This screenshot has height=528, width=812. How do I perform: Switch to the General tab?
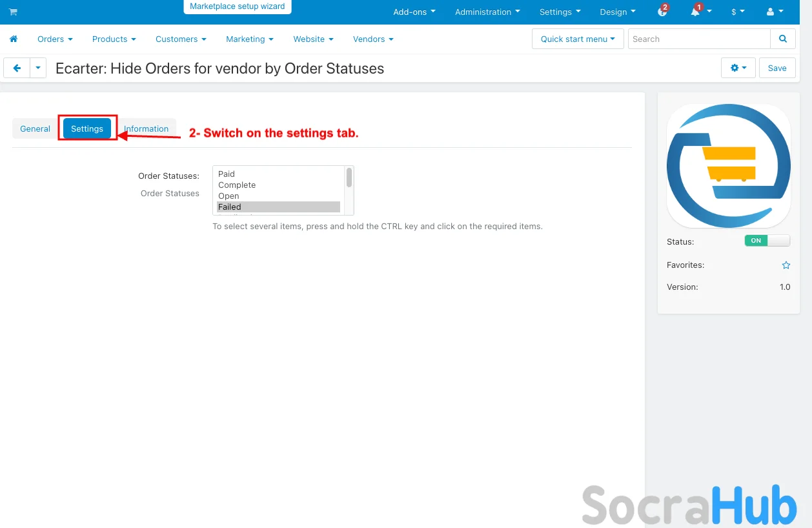coord(35,128)
